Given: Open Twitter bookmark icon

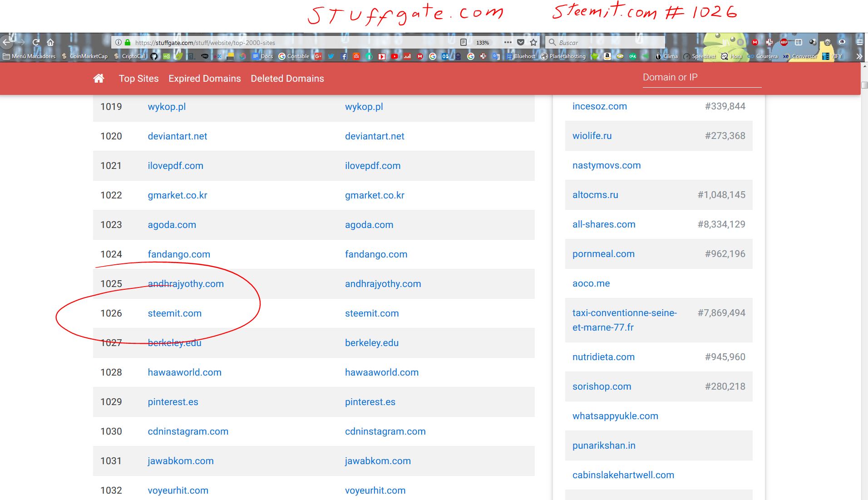Looking at the screenshot, I should coord(331,56).
